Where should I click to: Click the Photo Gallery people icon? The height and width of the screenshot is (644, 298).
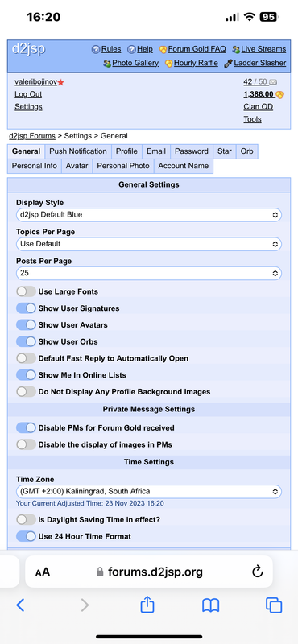107,64
